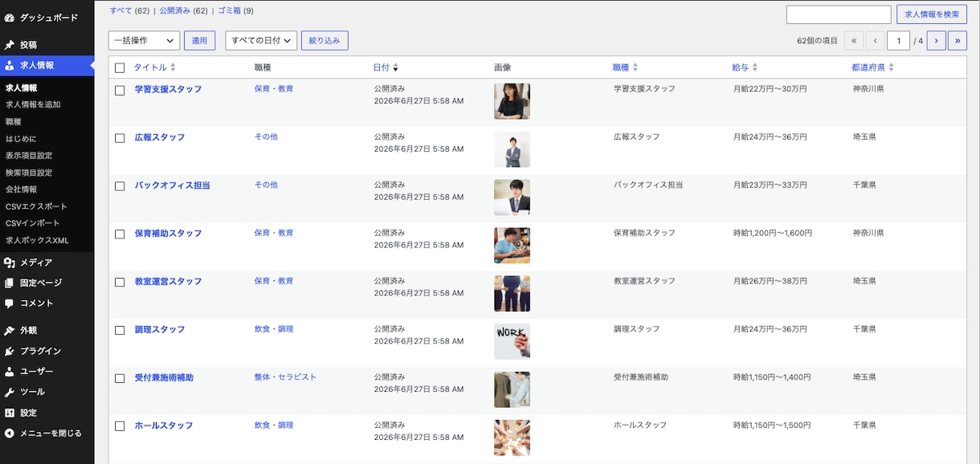Open 表示項目設定 in the sidebar submenu

(x=29, y=156)
